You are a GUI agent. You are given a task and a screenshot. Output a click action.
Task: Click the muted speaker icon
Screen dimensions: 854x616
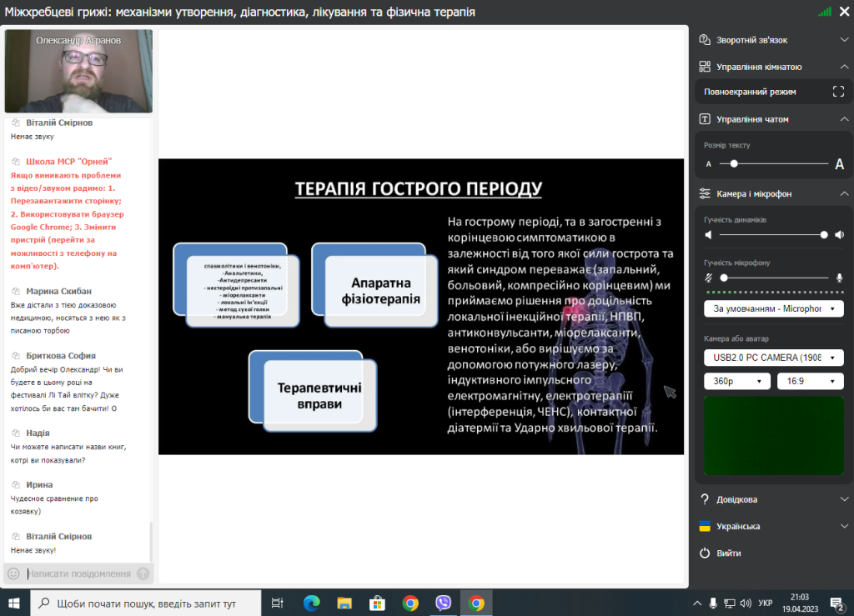[709, 235]
